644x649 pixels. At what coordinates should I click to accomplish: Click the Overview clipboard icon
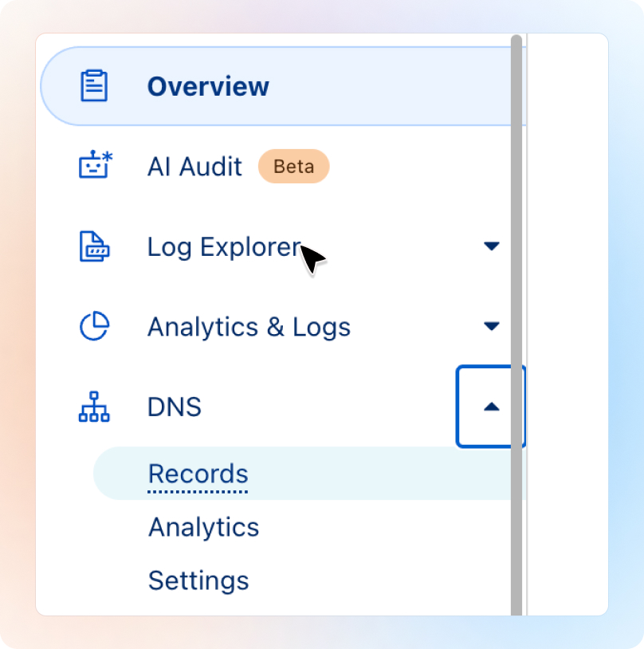tap(94, 85)
